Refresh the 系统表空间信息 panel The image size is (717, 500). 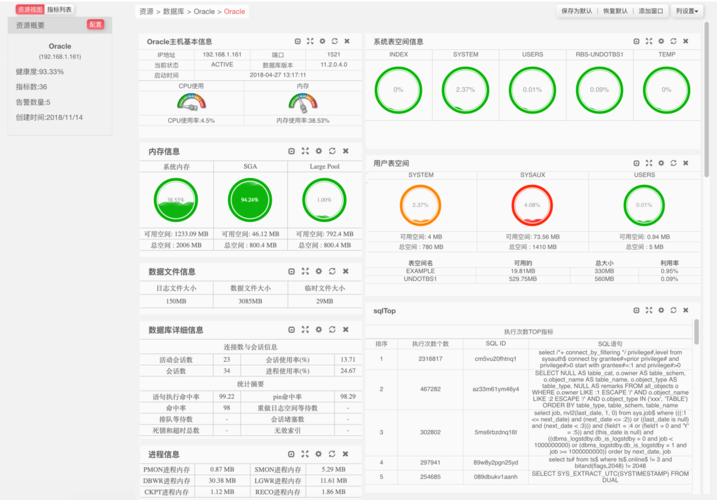(x=674, y=41)
